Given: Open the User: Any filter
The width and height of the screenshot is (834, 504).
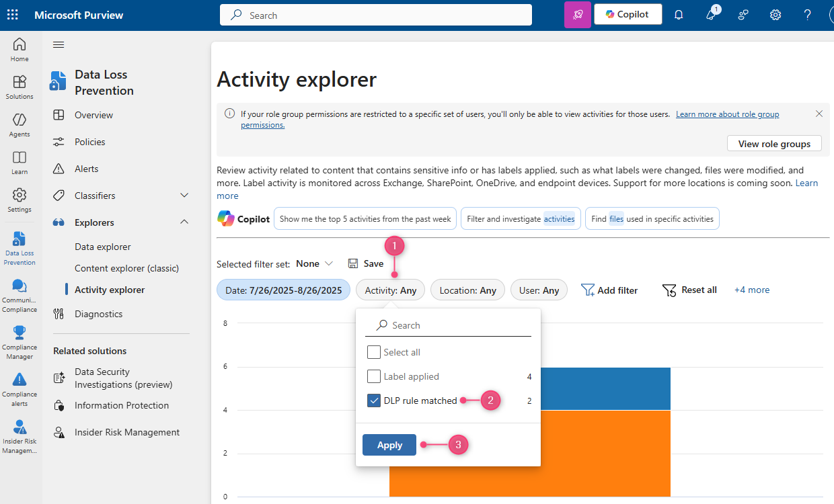Looking at the screenshot, I should pyautogui.click(x=539, y=290).
